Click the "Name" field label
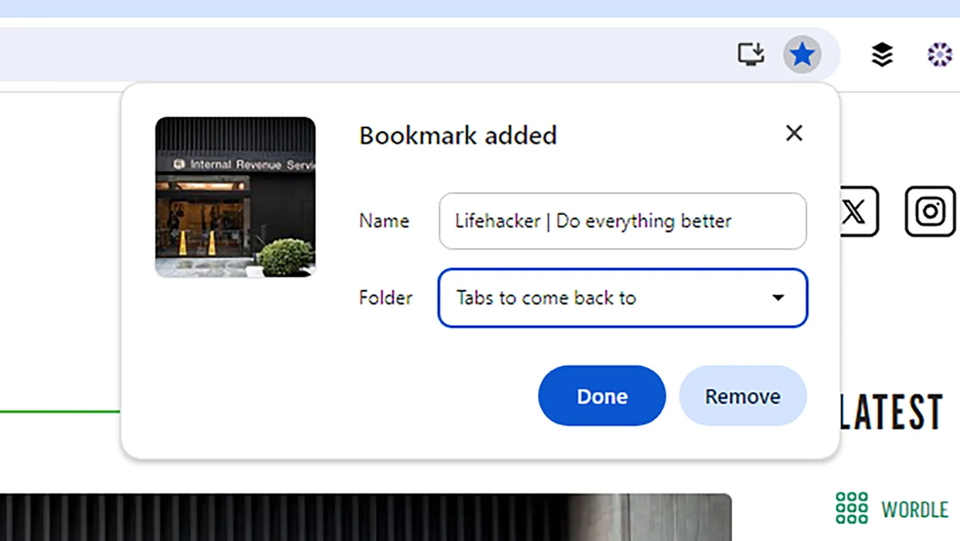Viewport: 960px width, 541px height. pos(384,221)
